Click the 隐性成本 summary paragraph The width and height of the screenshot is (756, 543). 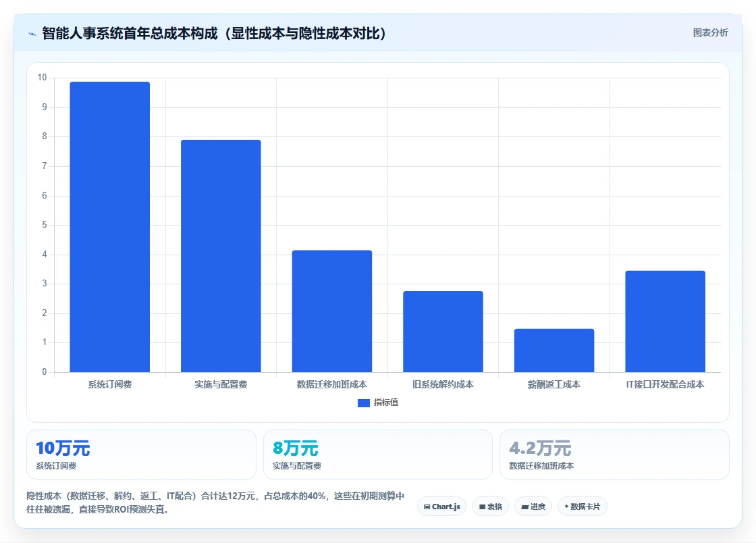pyautogui.click(x=215, y=502)
